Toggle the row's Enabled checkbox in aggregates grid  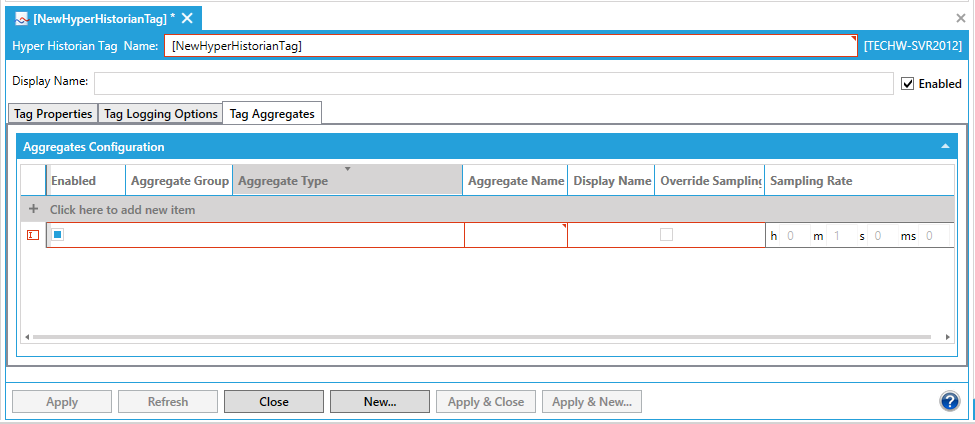tap(58, 235)
